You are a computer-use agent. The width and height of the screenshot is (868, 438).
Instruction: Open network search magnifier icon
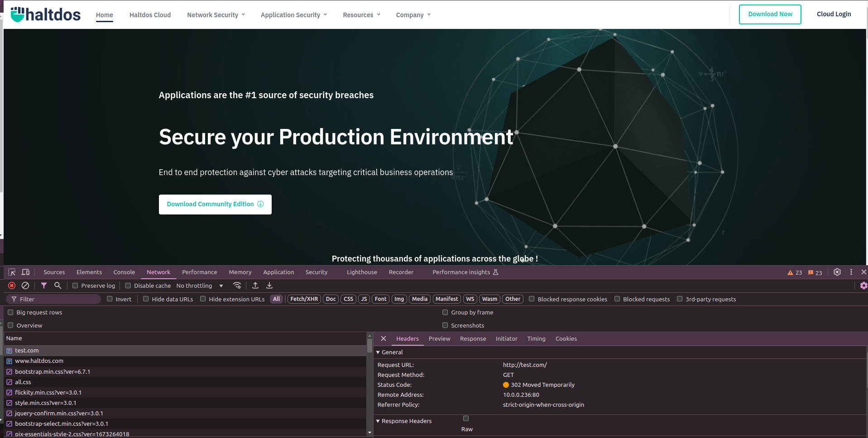coord(58,286)
